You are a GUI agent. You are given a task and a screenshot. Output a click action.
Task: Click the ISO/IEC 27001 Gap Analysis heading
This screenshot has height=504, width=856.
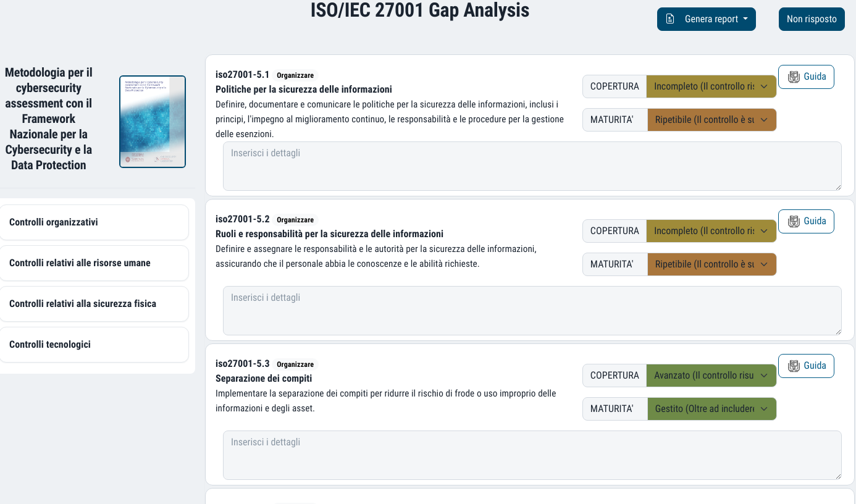pyautogui.click(x=420, y=10)
